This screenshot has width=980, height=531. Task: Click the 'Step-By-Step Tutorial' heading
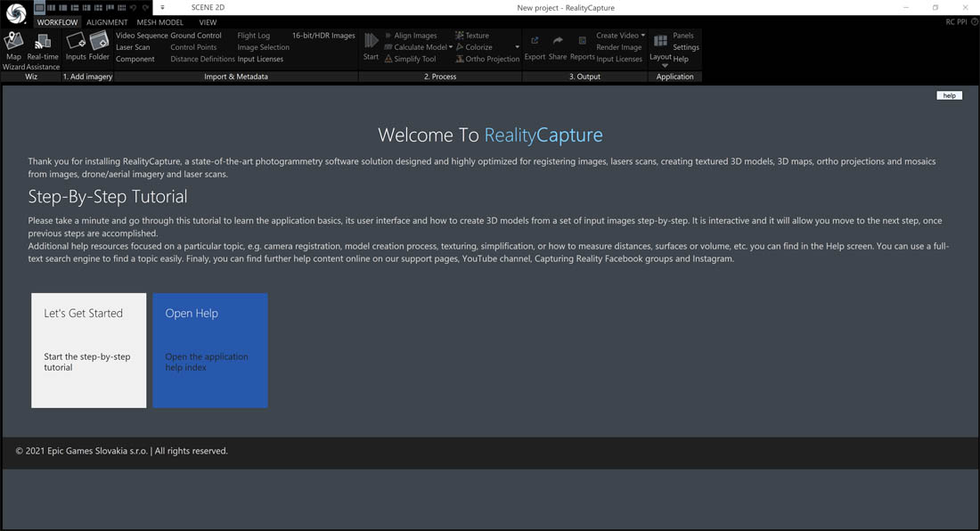(x=108, y=197)
